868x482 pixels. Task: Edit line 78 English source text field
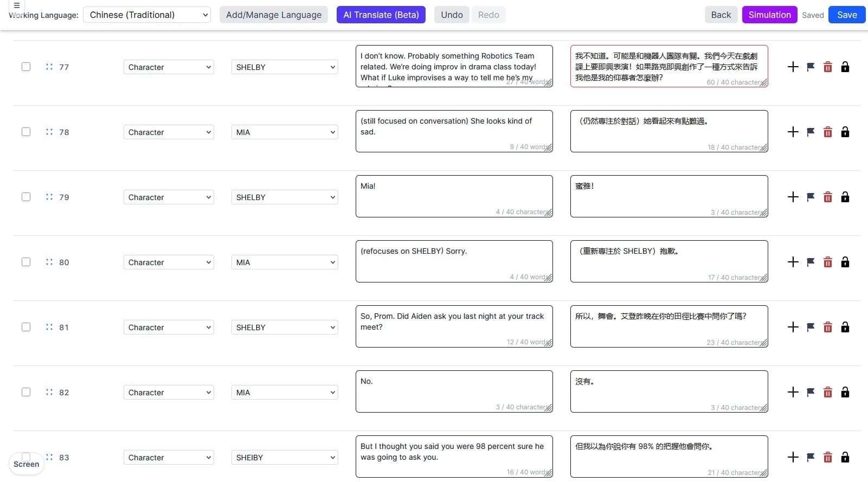pos(454,131)
